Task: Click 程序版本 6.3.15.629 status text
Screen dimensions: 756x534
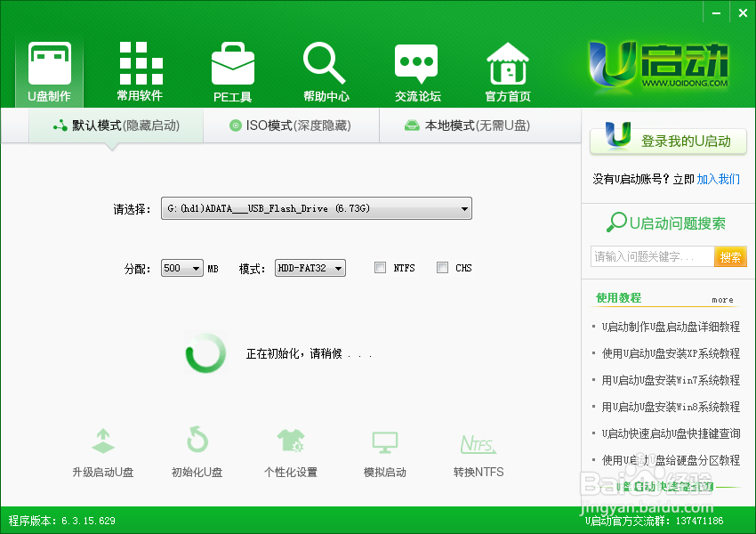Action: [x=61, y=521]
